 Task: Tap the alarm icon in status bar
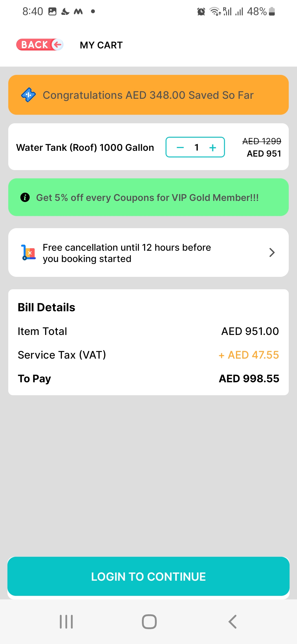(201, 12)
